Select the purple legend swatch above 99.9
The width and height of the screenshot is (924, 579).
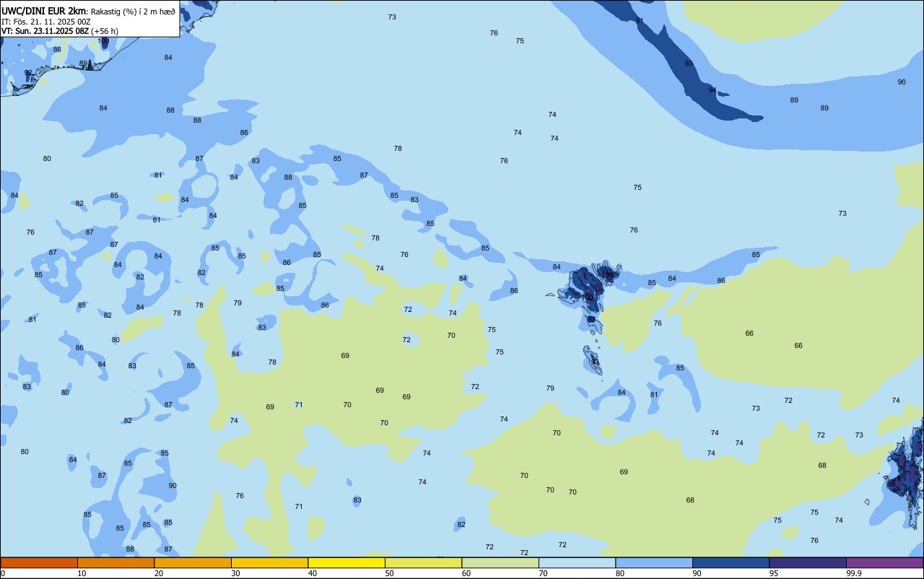coord(884,562)
